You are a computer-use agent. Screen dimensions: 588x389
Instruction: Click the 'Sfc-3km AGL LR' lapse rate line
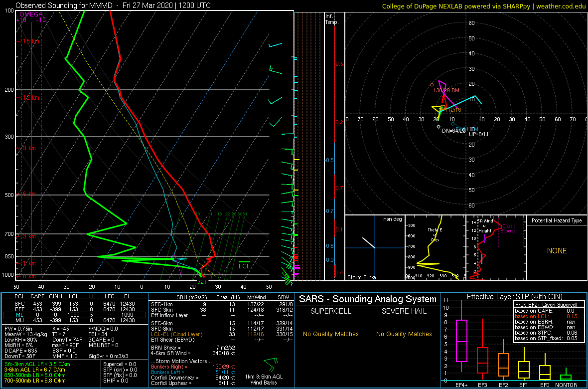click(37, 364)
